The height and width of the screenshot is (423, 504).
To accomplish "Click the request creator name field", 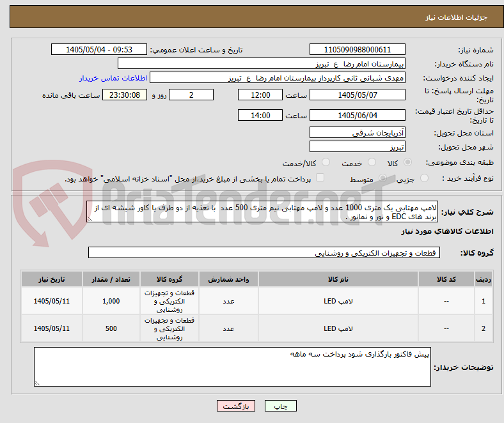I will point(278,78).
